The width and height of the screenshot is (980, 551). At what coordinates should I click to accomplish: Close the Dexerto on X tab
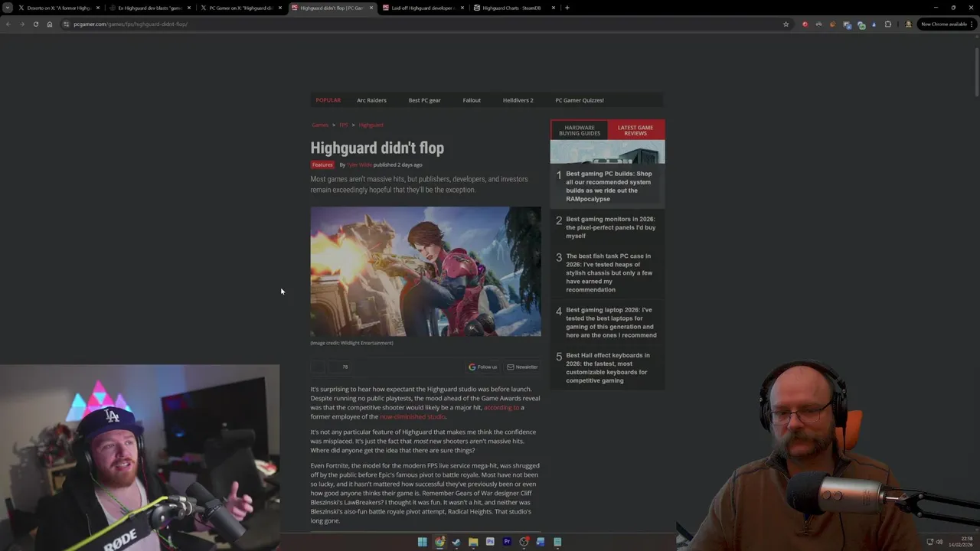[98, 8]
